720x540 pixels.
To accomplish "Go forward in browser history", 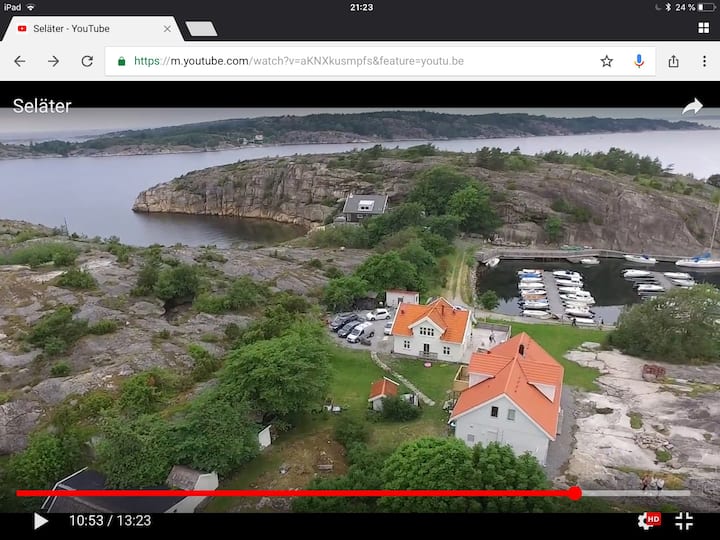I will [x=54, y=61].
